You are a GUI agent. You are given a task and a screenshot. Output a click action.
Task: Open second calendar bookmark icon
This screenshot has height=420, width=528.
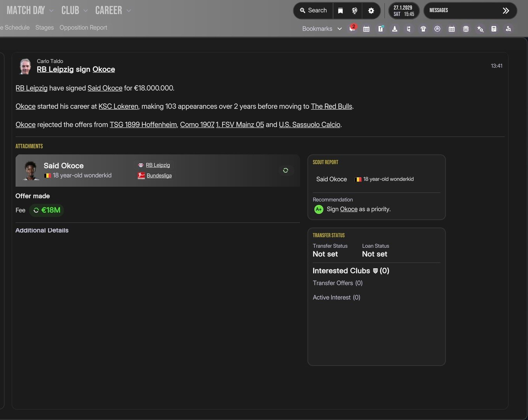(452, 29)
